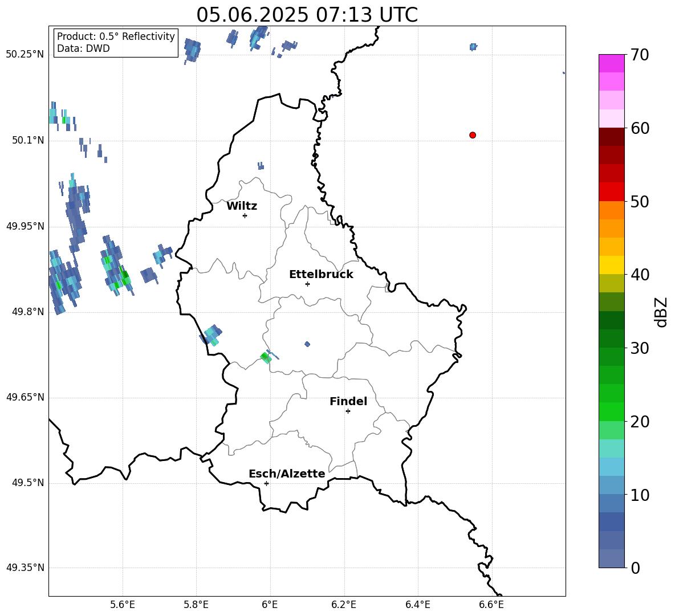The width and height of the screenshot is (675, 616).
Task: Click the 6°E longitude label
Action: click(270, 605)
